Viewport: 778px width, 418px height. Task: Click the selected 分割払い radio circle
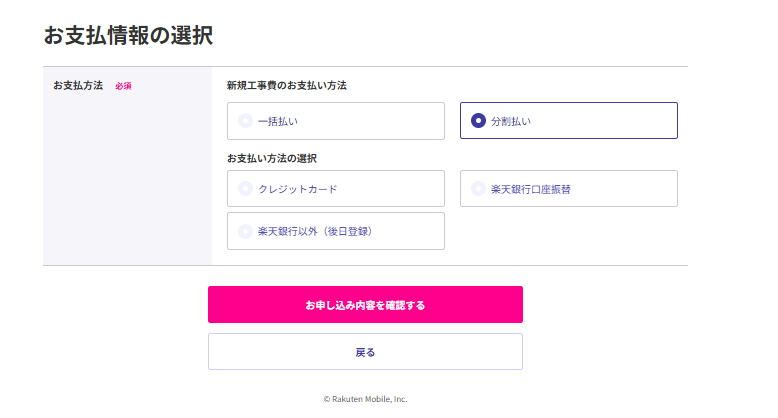[478, 121]
